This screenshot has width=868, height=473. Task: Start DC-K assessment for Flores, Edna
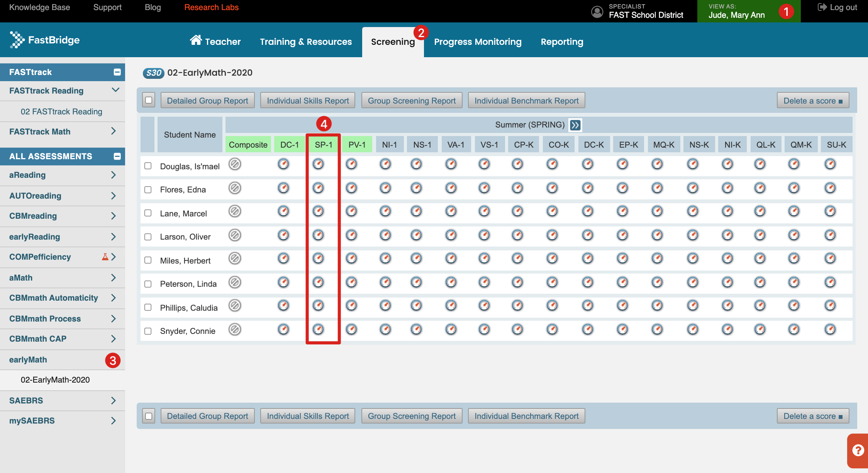coord(588,188)
